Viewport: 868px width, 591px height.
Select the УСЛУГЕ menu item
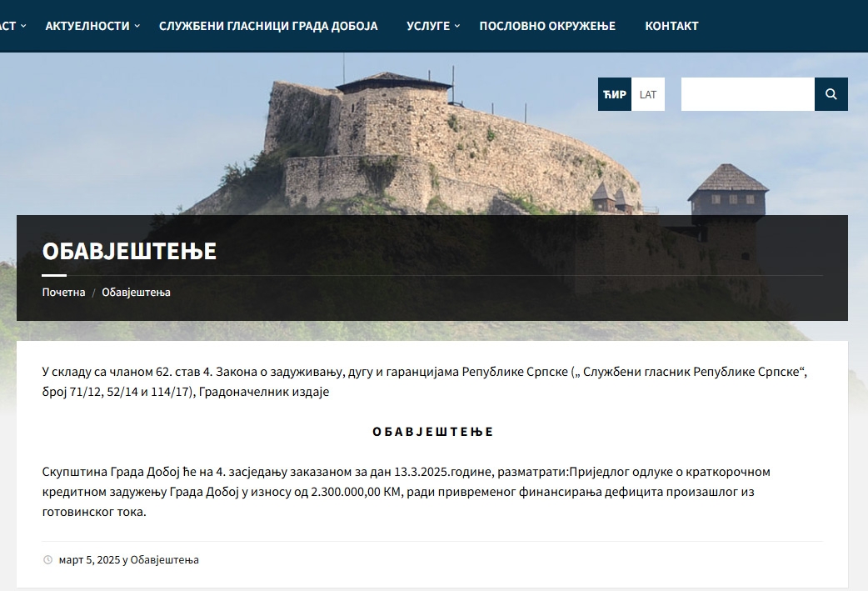pos(427,26)
